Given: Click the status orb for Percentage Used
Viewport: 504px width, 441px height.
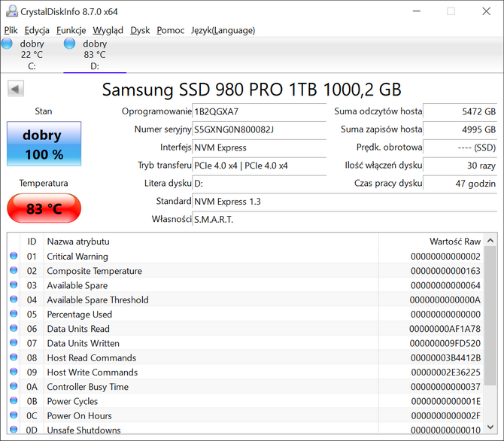Looking at the screenshot, I should [14, 314].
